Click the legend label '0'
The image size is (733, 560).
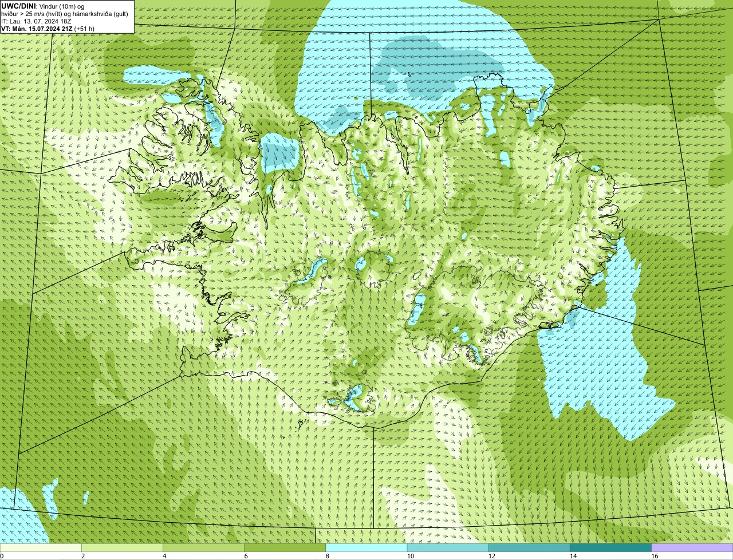[2, 556]
